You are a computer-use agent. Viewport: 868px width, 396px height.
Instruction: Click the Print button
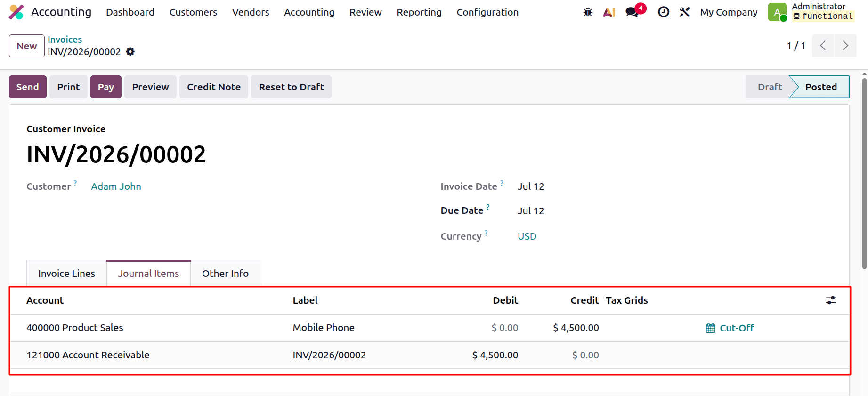(x=68, y=87)
